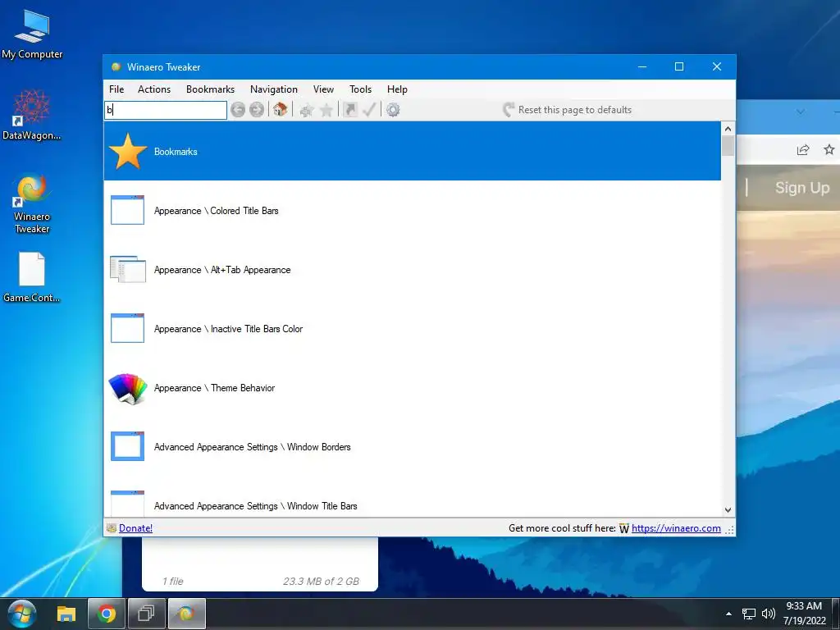Click the Inactive Title Bars Color icon
This screenshot has width=840, height=630.
click(x=127, y=328)
